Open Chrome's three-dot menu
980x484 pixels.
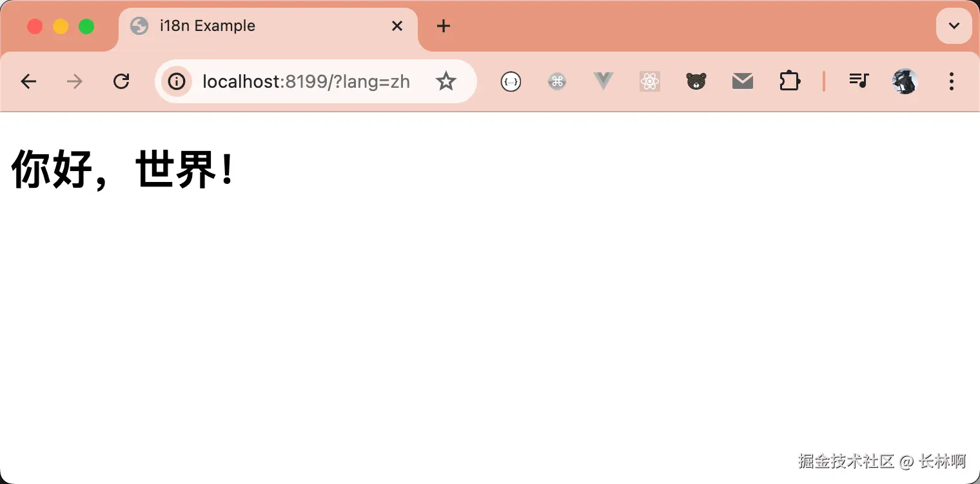pyautogui.click(x=952, y=81)
